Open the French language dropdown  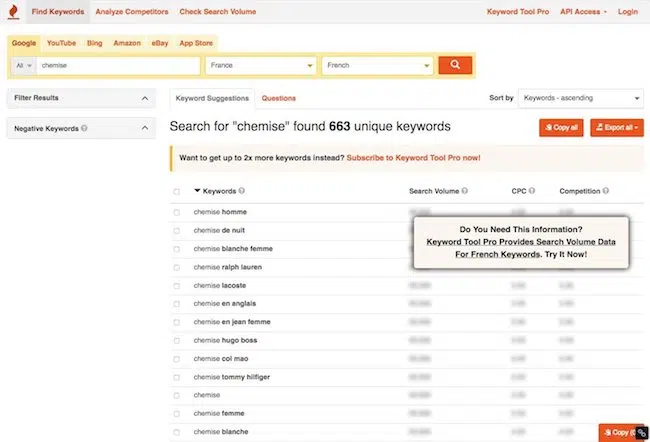coord(378,66)
